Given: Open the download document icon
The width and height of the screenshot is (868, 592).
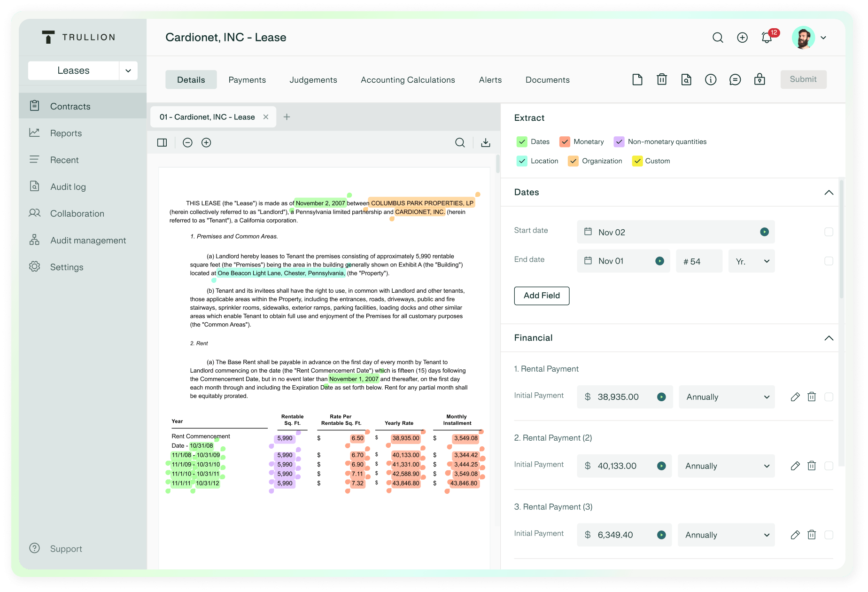Looking at the screenshot, I should pos(486,143).
